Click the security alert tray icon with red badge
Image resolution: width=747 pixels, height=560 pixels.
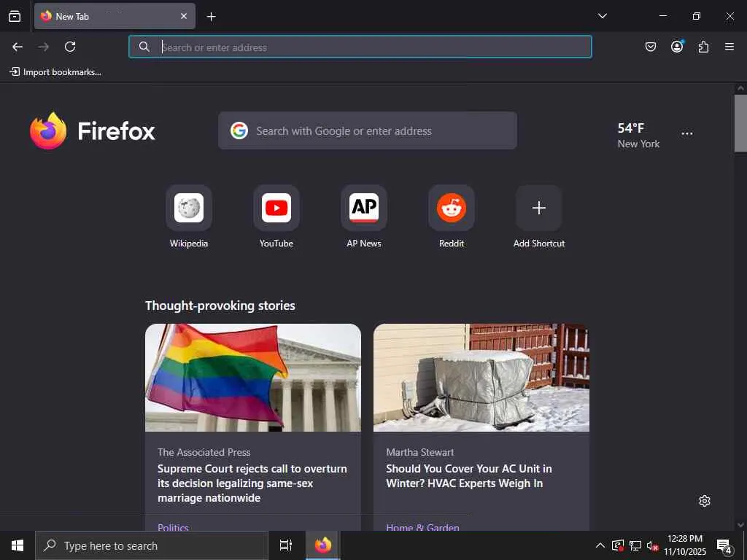pyautogui.click(x=617, y=545)
